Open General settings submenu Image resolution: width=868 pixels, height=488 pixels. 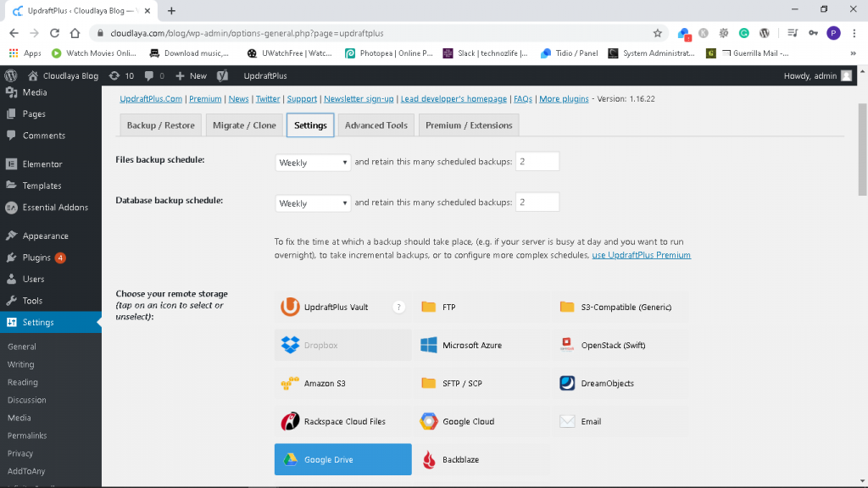click(x=21, y=347)
